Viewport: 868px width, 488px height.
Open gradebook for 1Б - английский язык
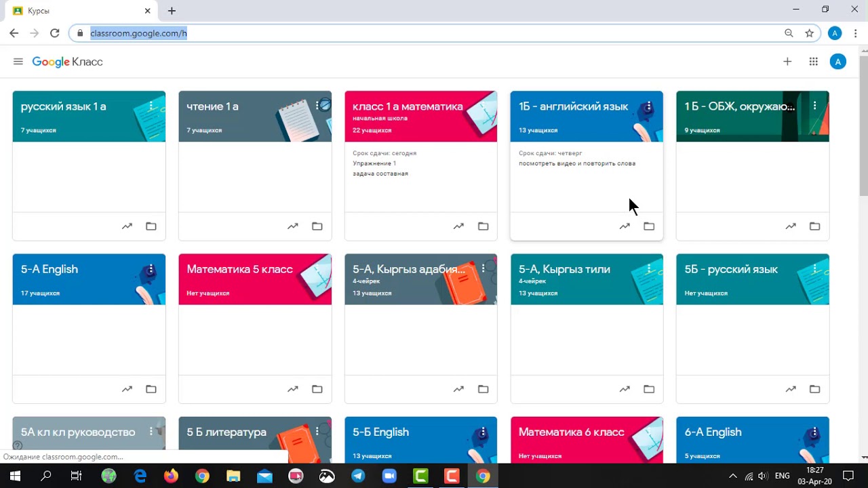pyautogui.click(x=625, y=226)
